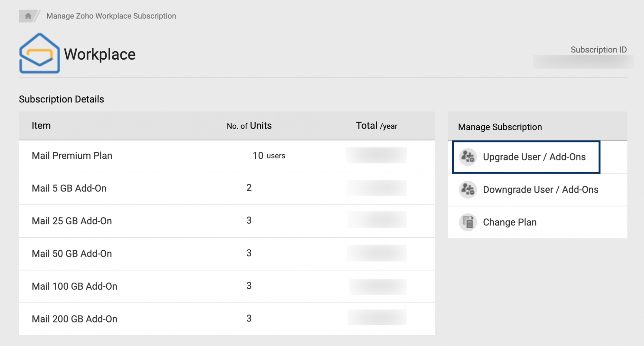Click the Subscription Details heading
644x346 pixels.
point(61,99)
